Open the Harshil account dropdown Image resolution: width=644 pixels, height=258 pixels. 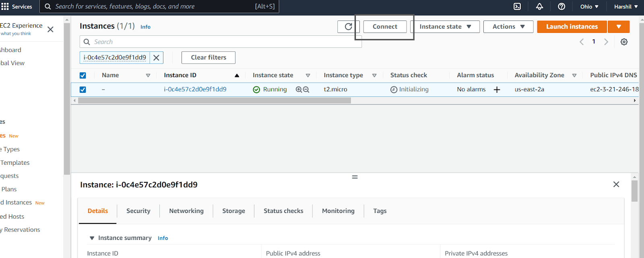point(626,6)
